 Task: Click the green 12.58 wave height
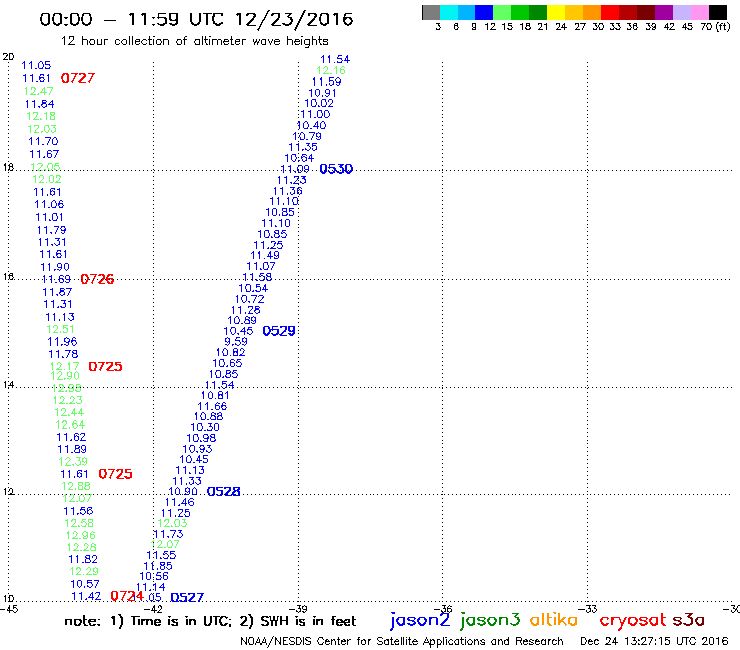pos(79,523)
